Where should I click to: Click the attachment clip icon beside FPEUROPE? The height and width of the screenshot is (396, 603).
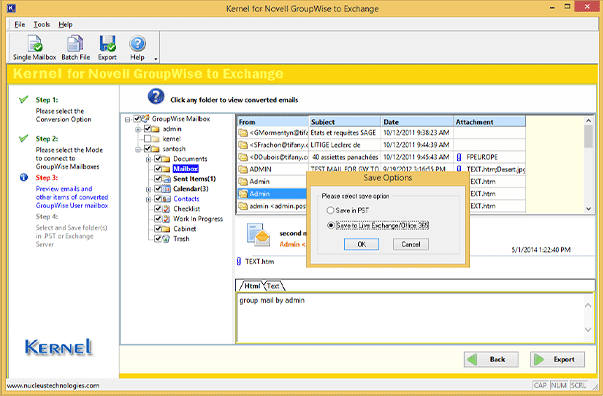(459, 157)
